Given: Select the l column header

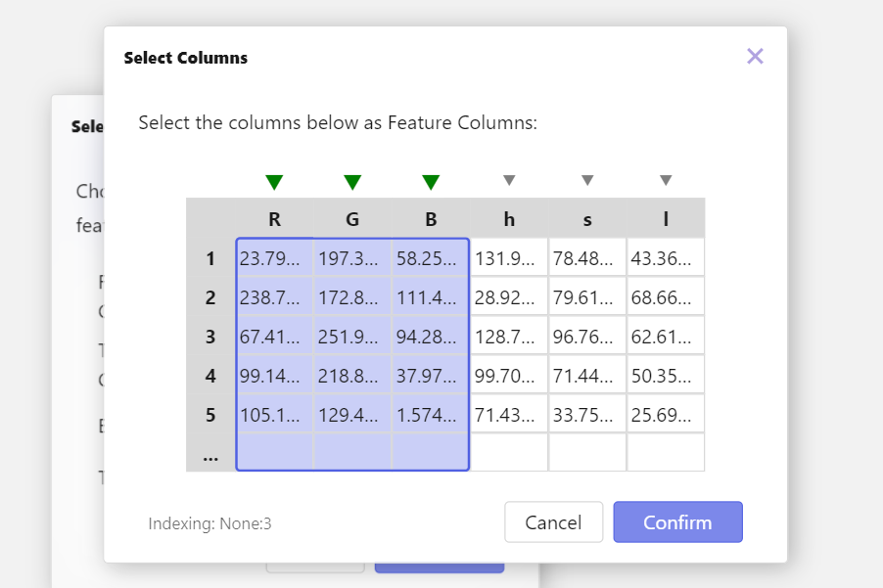Looking at the screenshot, I should coord(666,219).
